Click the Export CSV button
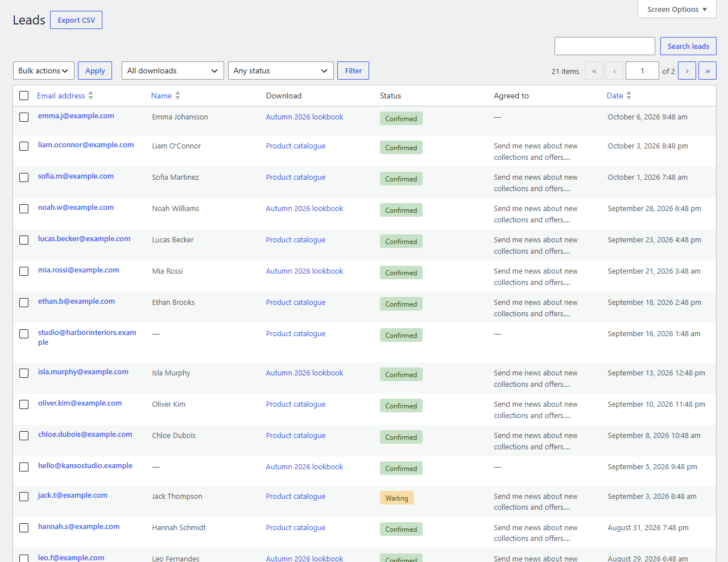The image size is (728, 562). (76, 20)
